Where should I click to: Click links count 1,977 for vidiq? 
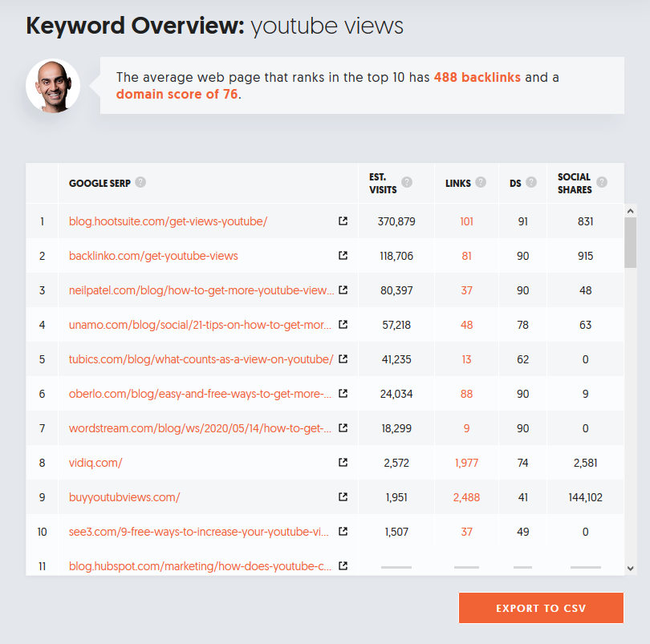click(466, 463)
